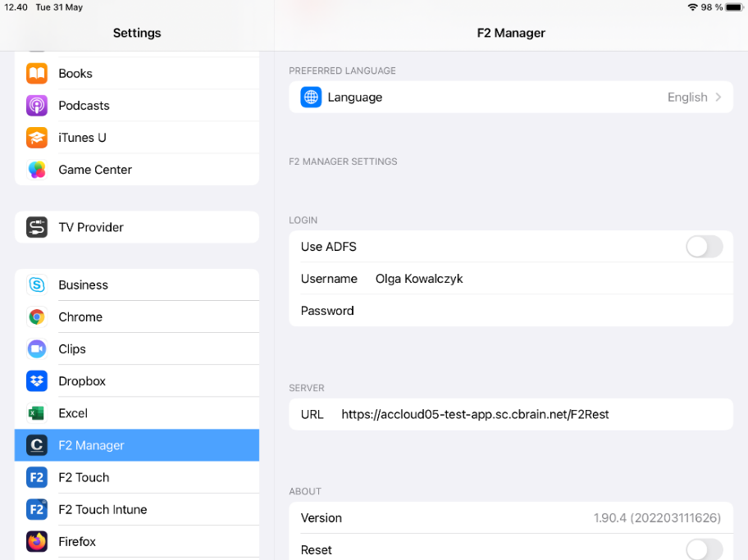The height and width of the screenshot is (560, 748).
Task: Tap the Books app icon
Action: click(37, 74)
